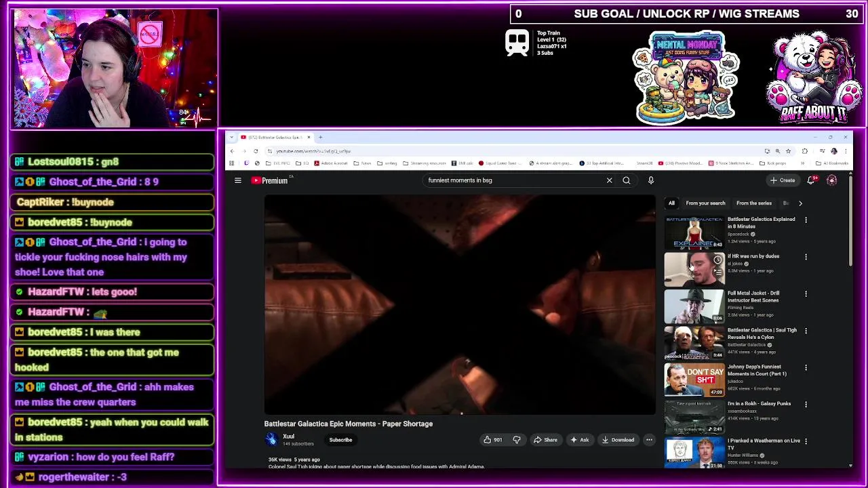This screenshot has height=488, width=868.
Task: Click the YouTube Premium logo
Action: (x=270, y=180)
